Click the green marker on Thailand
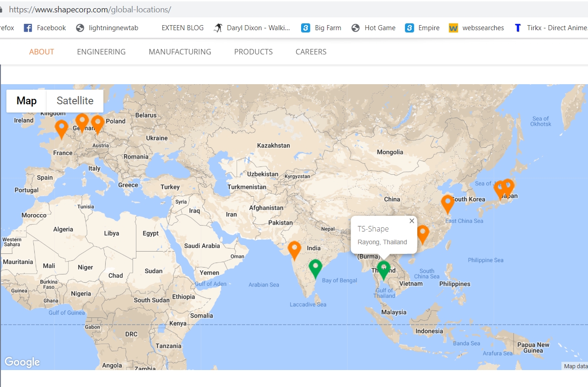Image resolution: width=588 pixels, height=387 pixels. [x=383, y=269]
